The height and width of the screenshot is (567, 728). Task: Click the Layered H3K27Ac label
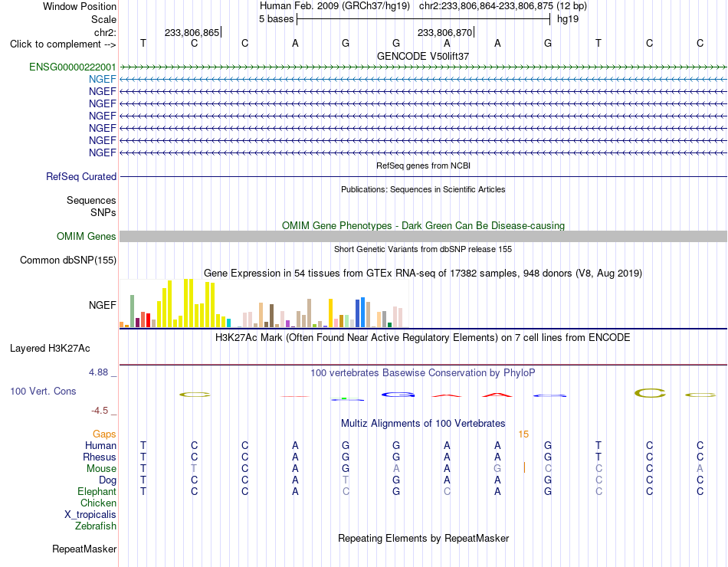(x=50, y=349)
